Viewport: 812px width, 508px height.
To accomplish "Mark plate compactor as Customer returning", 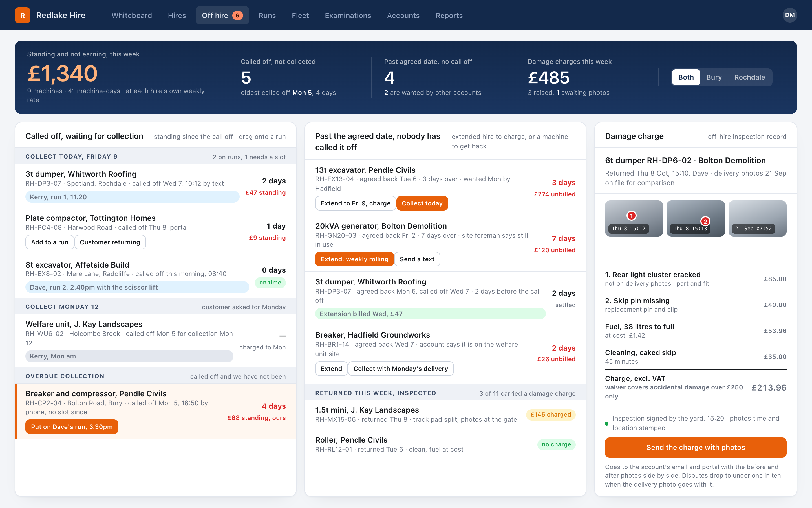I will coord(110,242).
